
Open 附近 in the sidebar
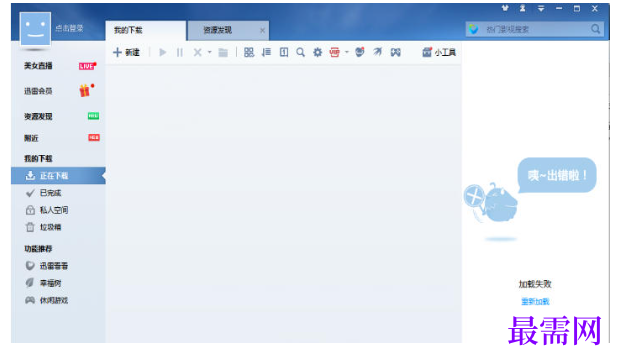click(31, 138)
